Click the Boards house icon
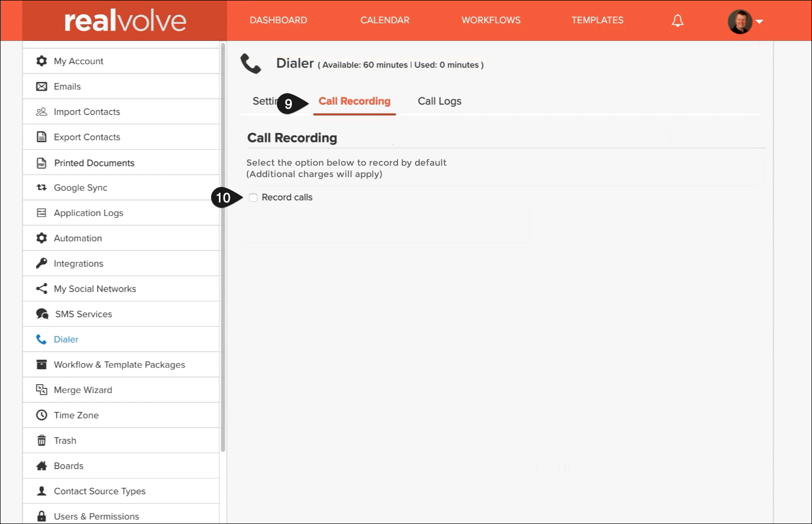 coord(41,466)
